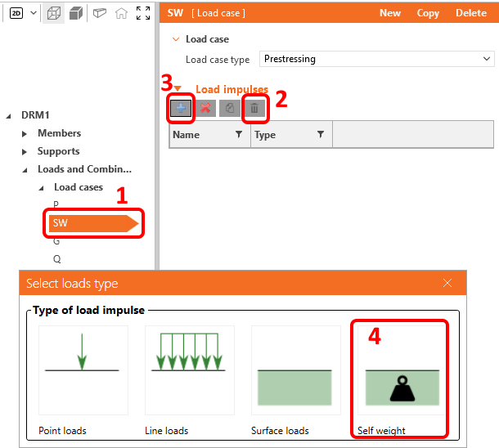The width and height of the screenshot is (499, 448).
Task: Open the Type column filter
Action: (x=321, y=135)
